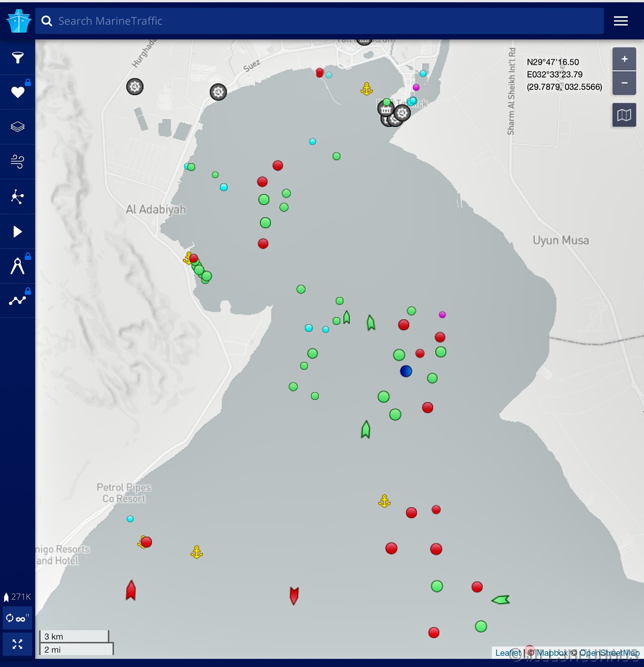Open the vessel filter funnel icon
The height and width of the screenshot is (667, 644).
[17, 57]
